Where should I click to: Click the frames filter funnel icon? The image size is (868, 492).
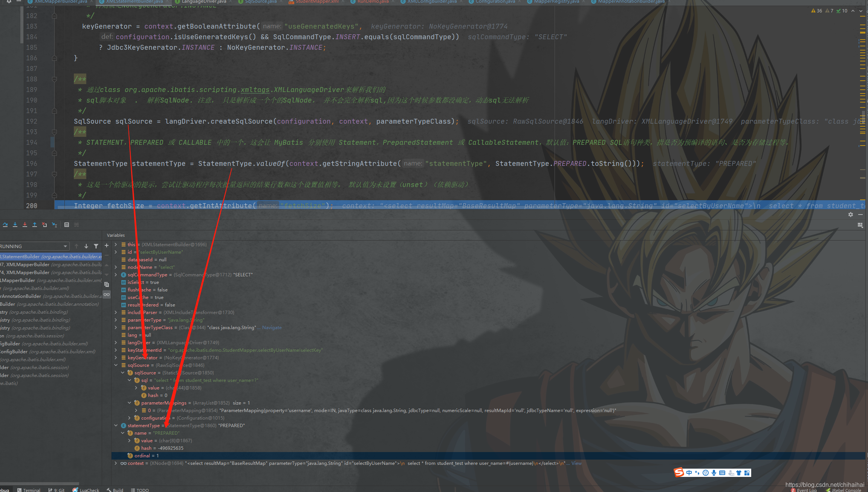[96, 246]
